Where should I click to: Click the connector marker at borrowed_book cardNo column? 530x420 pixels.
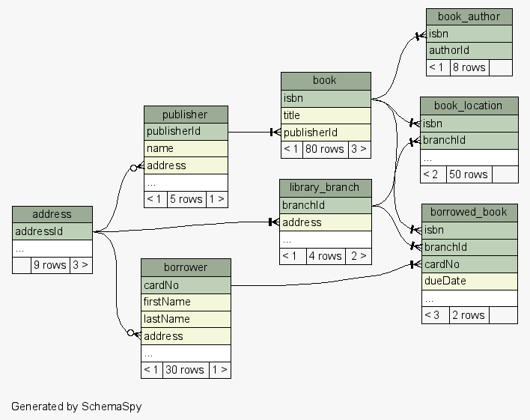click(x=415, y=264)
